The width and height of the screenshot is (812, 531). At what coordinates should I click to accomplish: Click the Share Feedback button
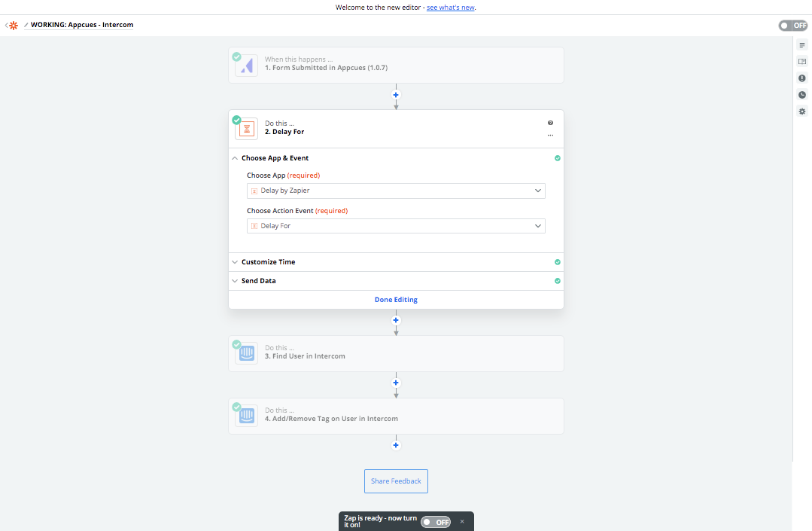[396, 481]
